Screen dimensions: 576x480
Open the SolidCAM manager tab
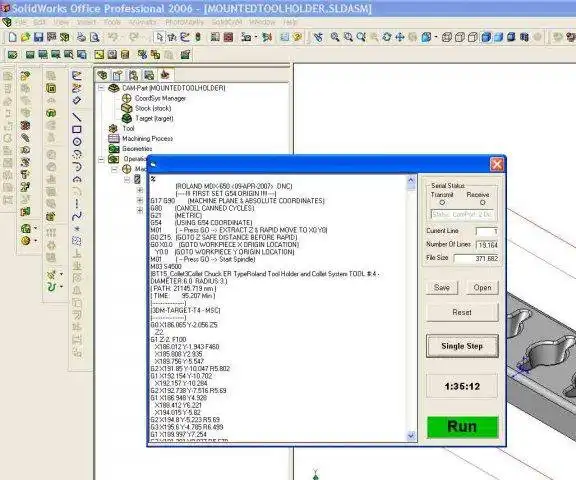click(x=165, y=75)
